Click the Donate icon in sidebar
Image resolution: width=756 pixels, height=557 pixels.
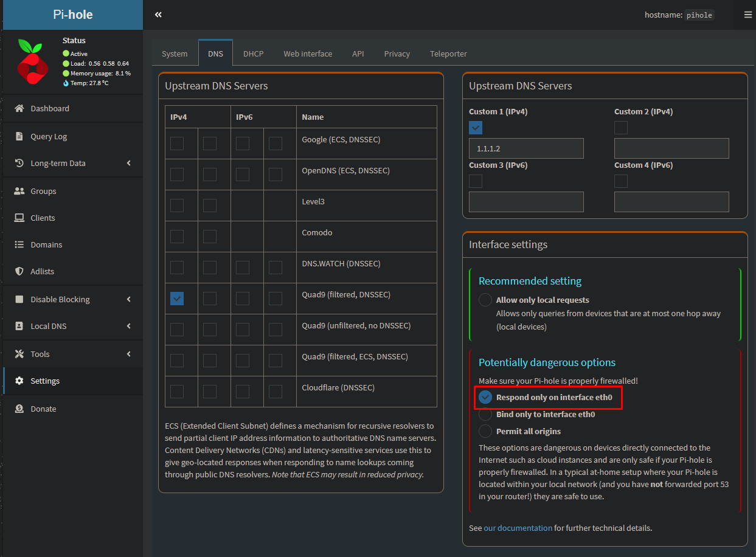tap(19, 409)
